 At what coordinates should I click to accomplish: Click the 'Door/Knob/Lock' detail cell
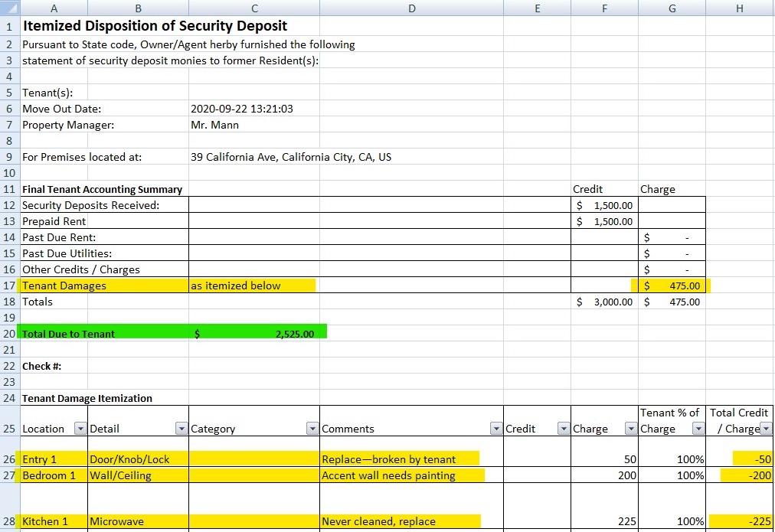(138, 459)
